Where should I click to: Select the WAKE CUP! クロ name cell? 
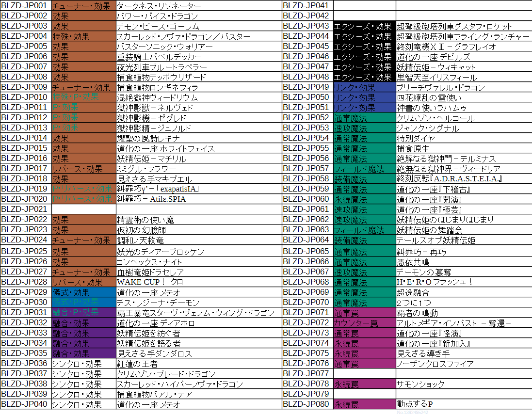pos(199,282)
